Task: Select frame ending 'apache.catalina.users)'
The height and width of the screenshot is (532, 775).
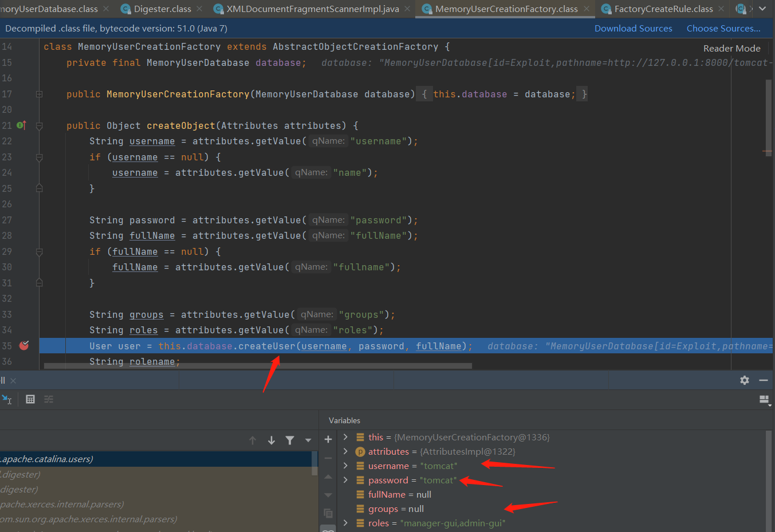Action: (x=156, y=459)
